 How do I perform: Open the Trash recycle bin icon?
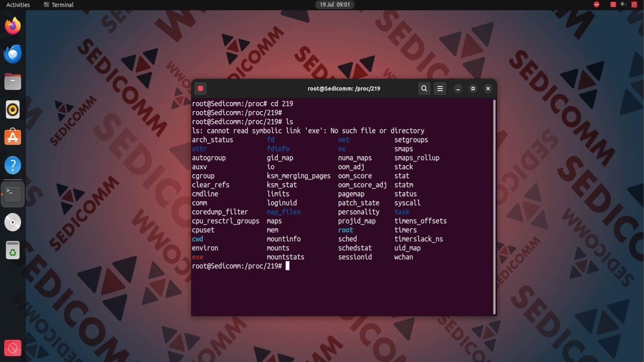tap(13, 250)
